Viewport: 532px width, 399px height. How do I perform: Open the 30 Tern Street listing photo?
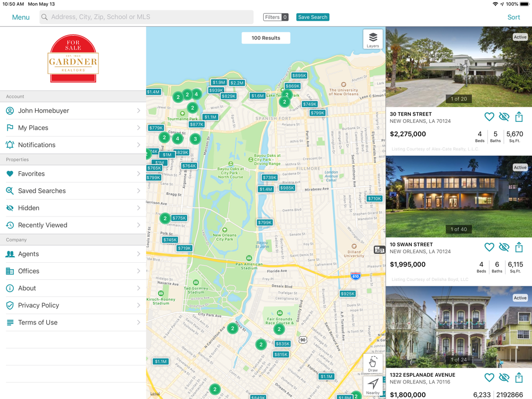(x=459, y=67)
